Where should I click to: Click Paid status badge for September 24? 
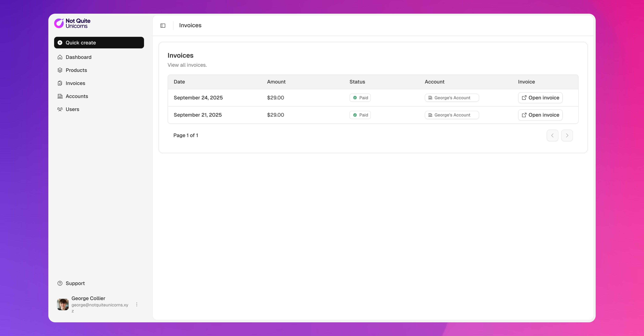(x=360, y=98)
